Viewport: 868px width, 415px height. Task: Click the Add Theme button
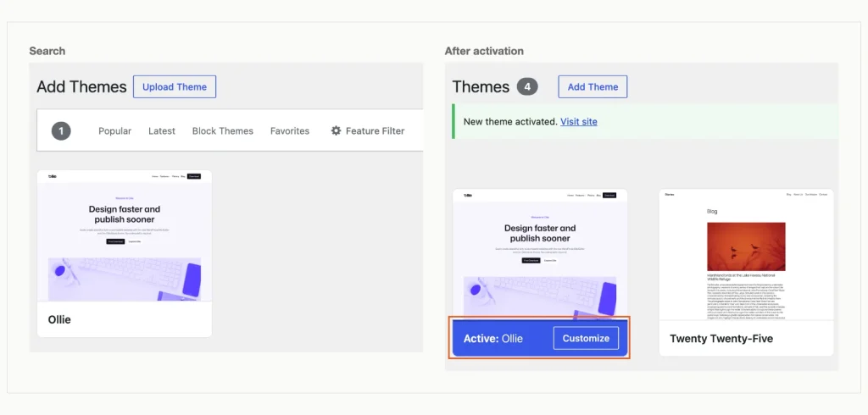coord(593,87)
